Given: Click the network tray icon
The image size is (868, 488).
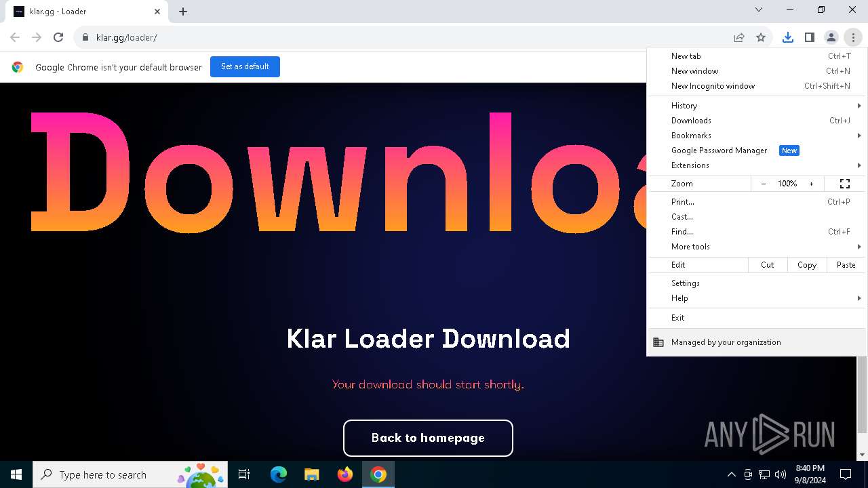Looking at the screenshot, I should click(x=764, y=474).
